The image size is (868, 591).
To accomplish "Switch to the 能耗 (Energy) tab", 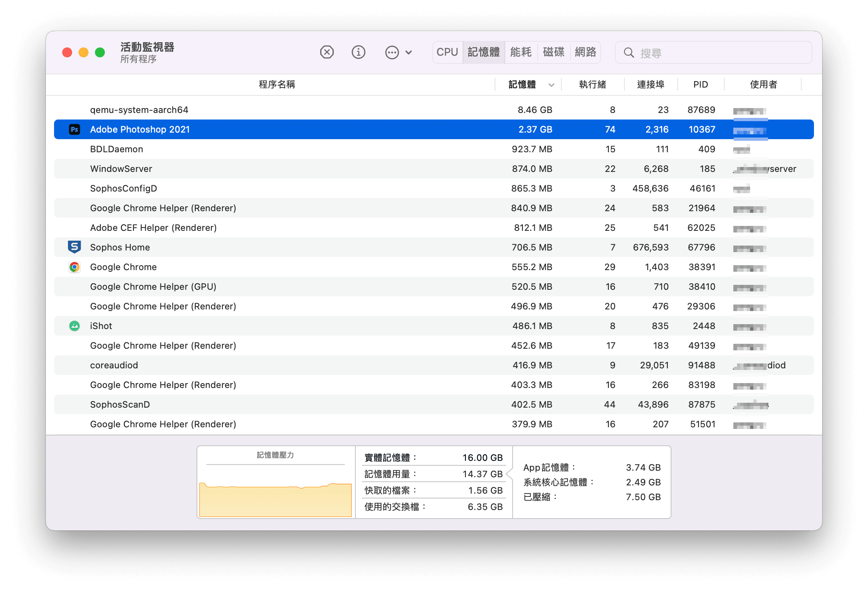I will click(x=520, y=52).
